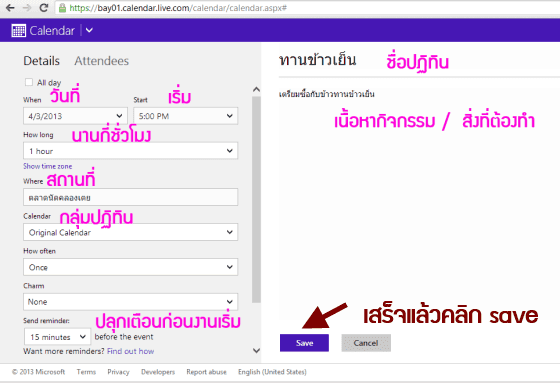Open the chevron menu beside Calendar title
560x383 pixels.
tap(89, 31)
